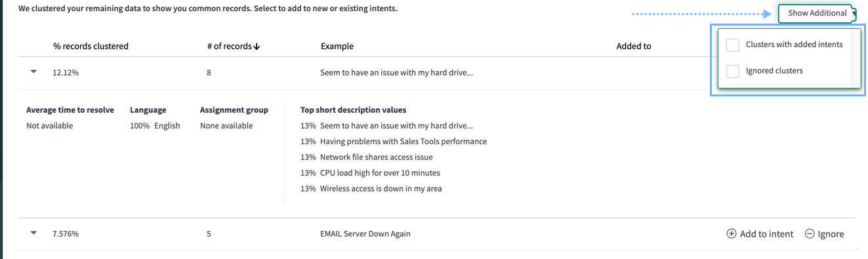Open the Show Additional dropdown
868x259 pixels.
pos(817,13)
